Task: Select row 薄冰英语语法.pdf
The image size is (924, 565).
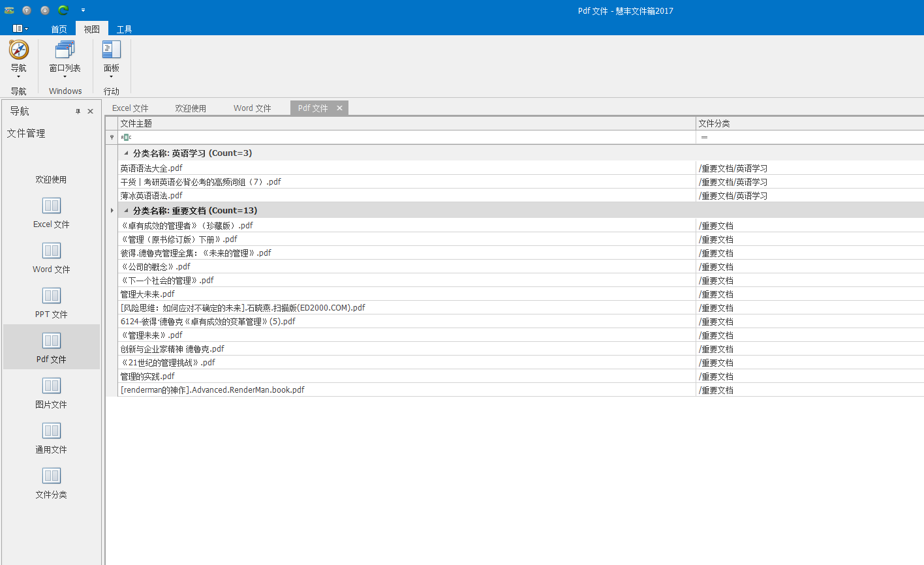Action: pyautogui.click(x=407, y=195)
